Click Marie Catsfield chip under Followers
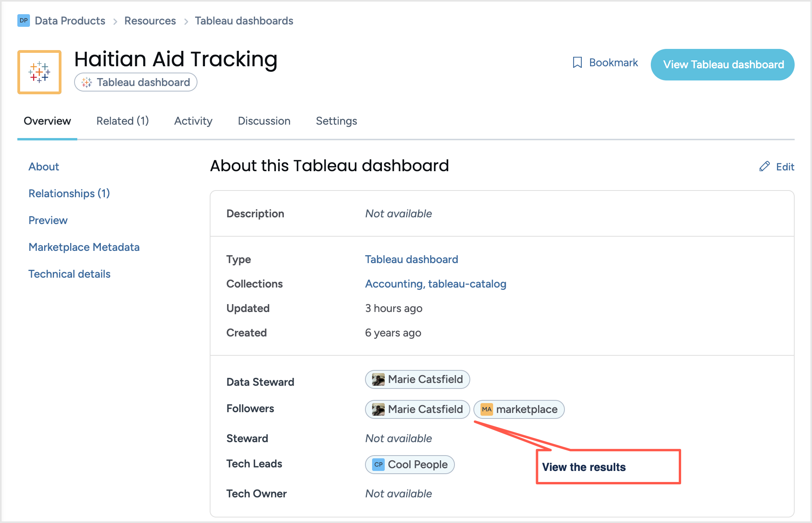 pos(417,409)
